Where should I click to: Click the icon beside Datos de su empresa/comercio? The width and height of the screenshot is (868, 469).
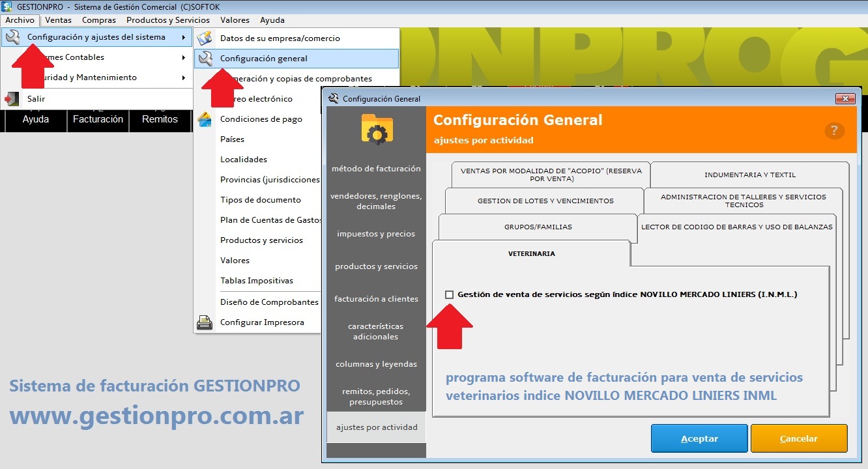coord(205,38)
